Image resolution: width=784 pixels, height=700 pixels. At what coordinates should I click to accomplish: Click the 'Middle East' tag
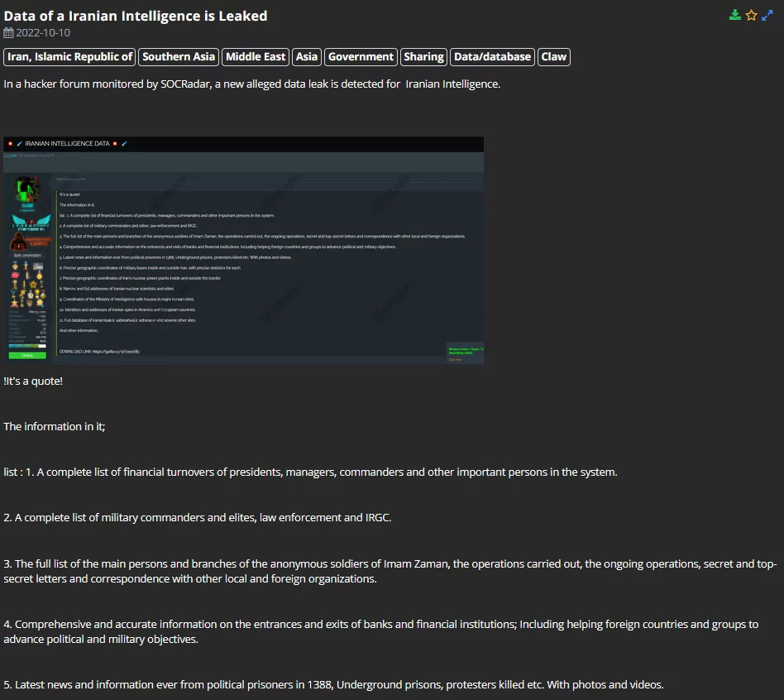256,57
